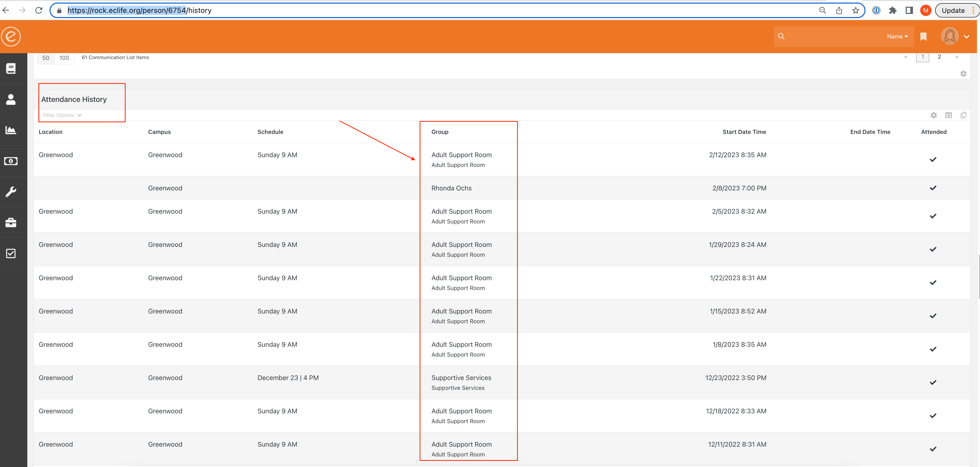Sort by Start Date Time column header
980x467 pixels.
[x=744, y=132]
